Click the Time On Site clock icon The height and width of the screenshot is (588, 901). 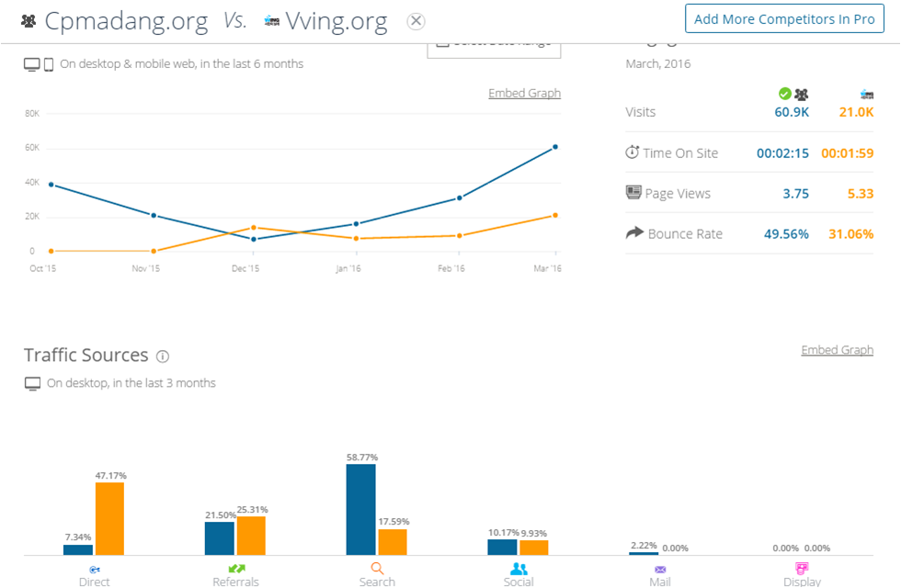(632, 152)
